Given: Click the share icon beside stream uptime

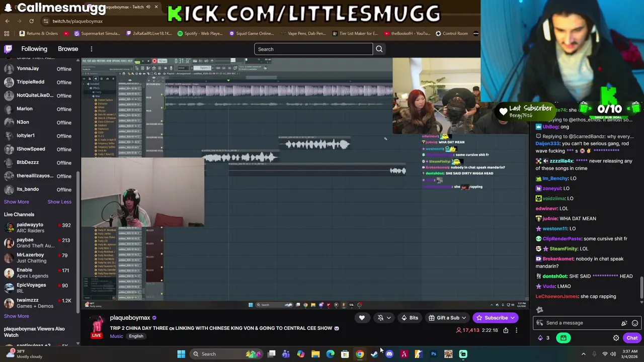Looking at the screenshot, I should coord(506,330).
